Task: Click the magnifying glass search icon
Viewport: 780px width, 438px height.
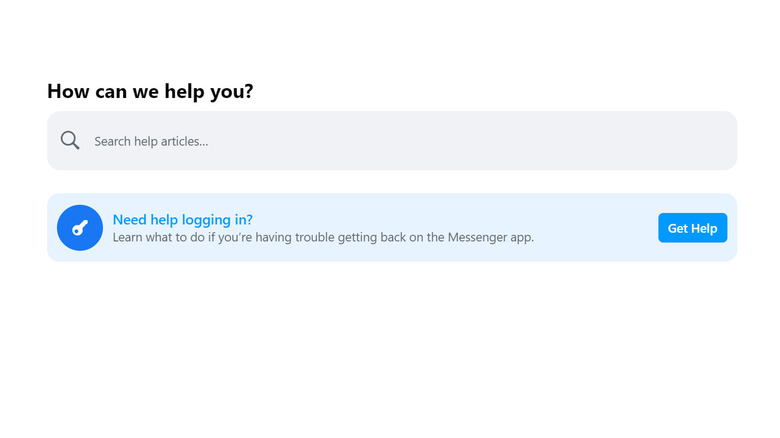Action: pos(70,141)
